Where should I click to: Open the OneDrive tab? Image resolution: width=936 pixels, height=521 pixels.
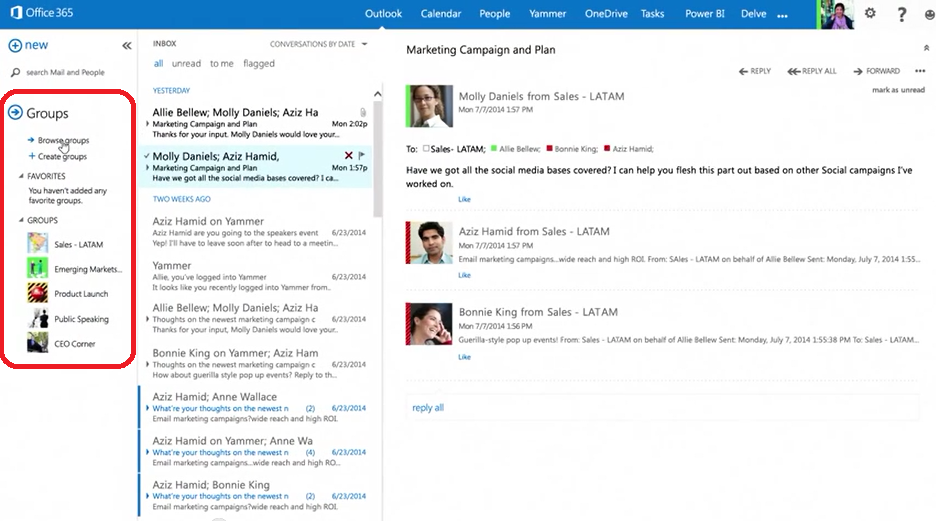coord(605,14)
